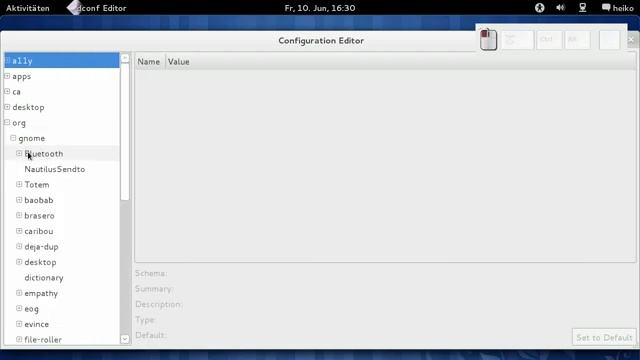Select the caribou entry label
640x360 pixels.
point(39,231)
